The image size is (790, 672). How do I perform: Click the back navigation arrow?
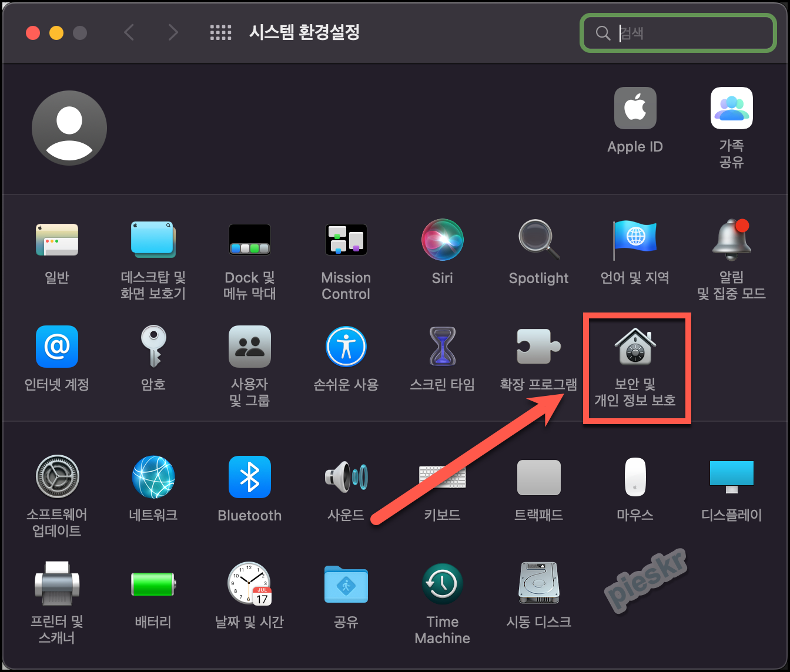(x=129, y=33)
